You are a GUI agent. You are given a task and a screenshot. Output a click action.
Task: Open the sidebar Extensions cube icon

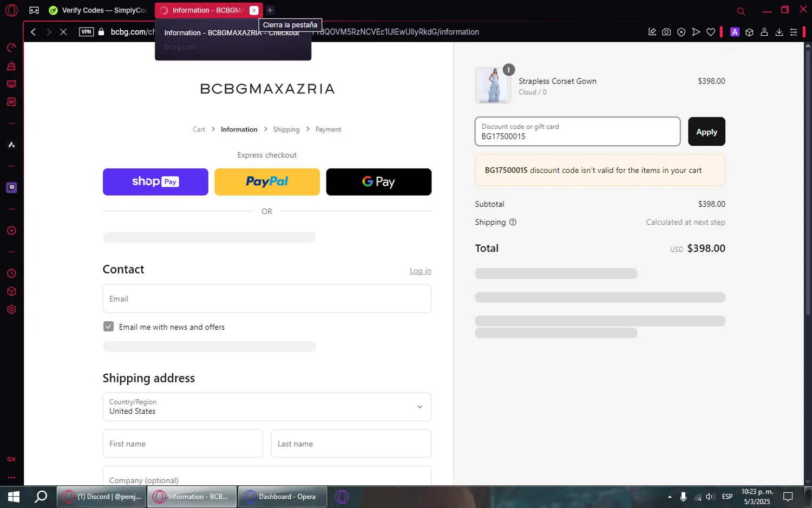click(11, 291)
